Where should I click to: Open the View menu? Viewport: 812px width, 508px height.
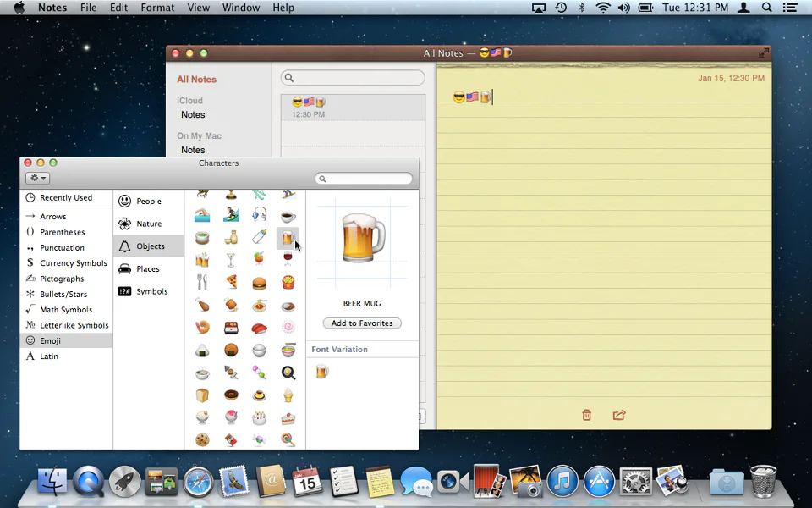pyautogui.click(x=198, y=8)
